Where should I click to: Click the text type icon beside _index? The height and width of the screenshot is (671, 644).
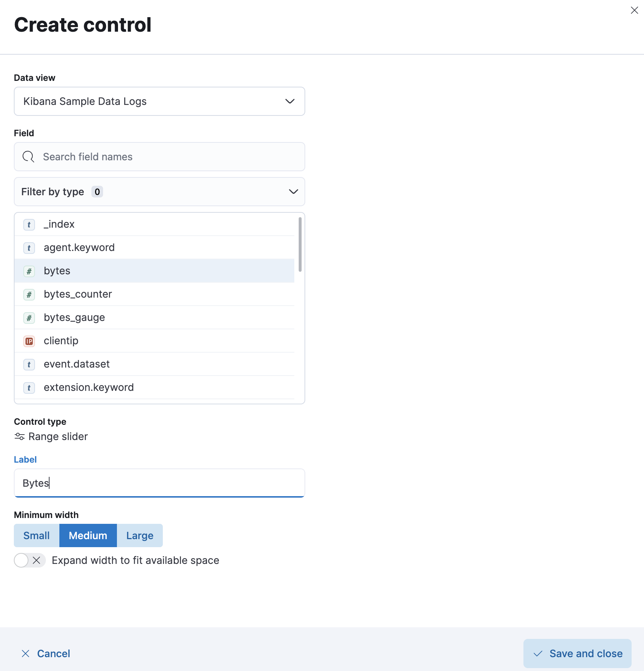point(29,224)
